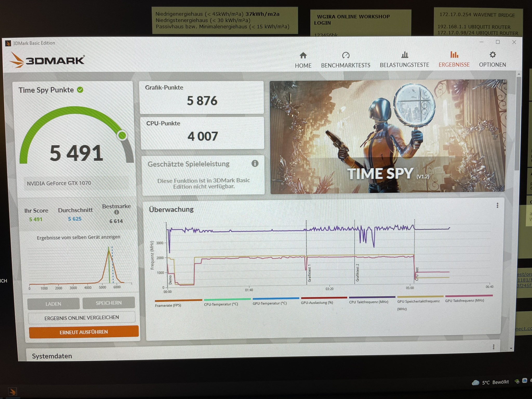
Task: Switch to the Ergebnisse tab
Action: click(454, 65)
